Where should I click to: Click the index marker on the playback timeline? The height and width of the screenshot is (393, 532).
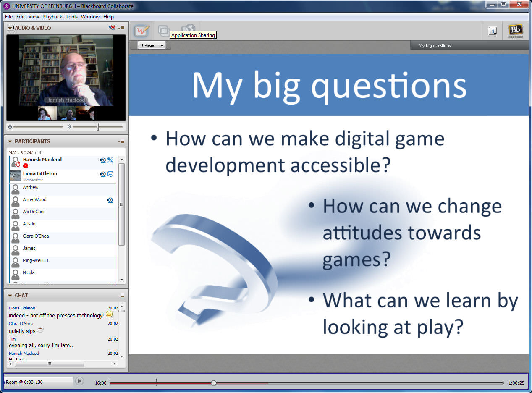(x=156, y=382)
